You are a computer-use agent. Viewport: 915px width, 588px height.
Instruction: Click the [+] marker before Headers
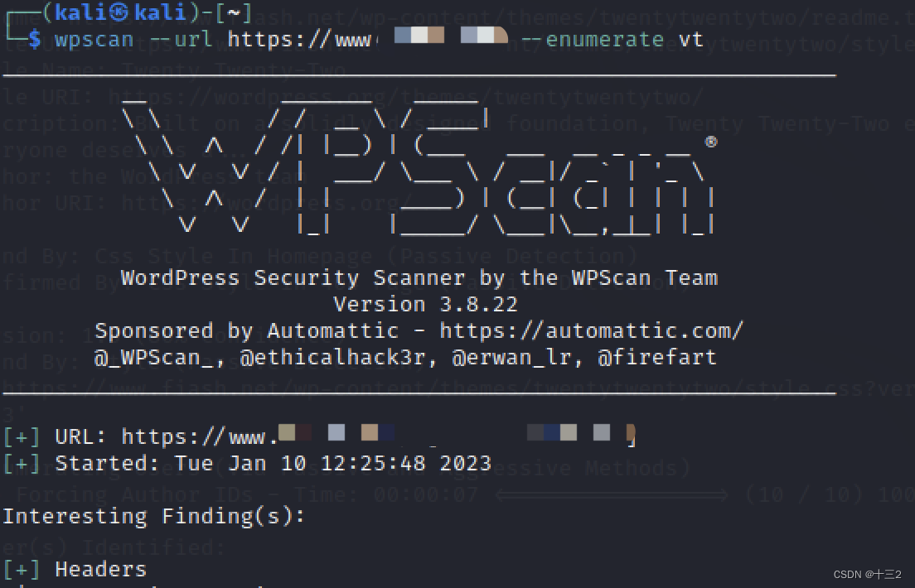(x=22, y=569)
